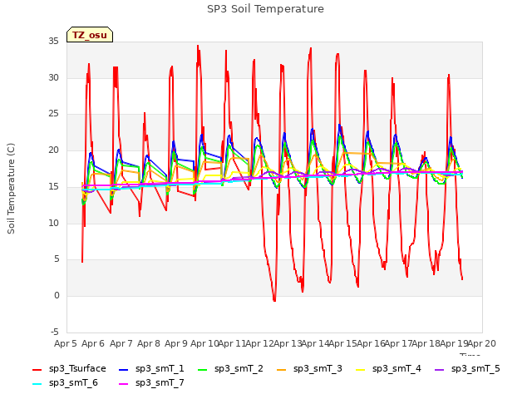Viewport: 532px width, 399px height.
Task: Click the Soil Temperature (C) axis label
Action: [11, 189]
